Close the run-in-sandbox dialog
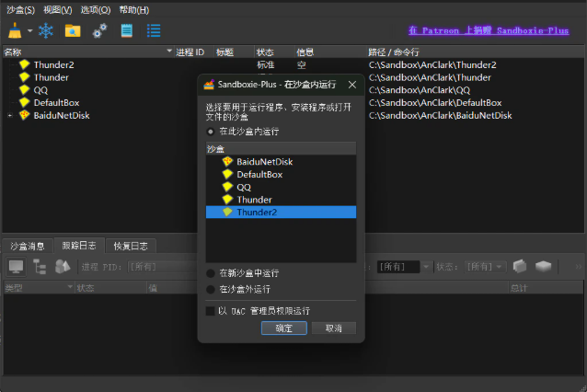Viewport: 587px width, 392px height. coord(352,85)
